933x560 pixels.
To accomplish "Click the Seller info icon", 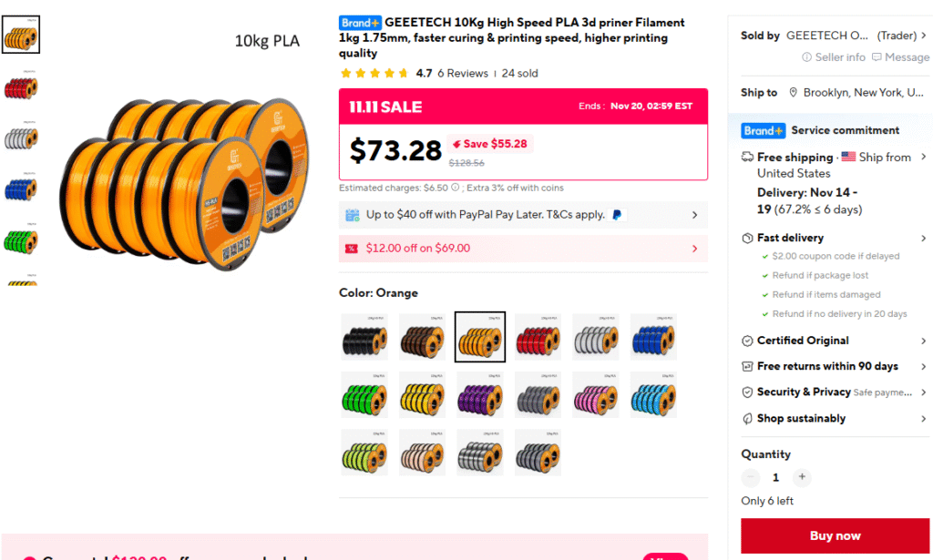I will click(806, 57).
